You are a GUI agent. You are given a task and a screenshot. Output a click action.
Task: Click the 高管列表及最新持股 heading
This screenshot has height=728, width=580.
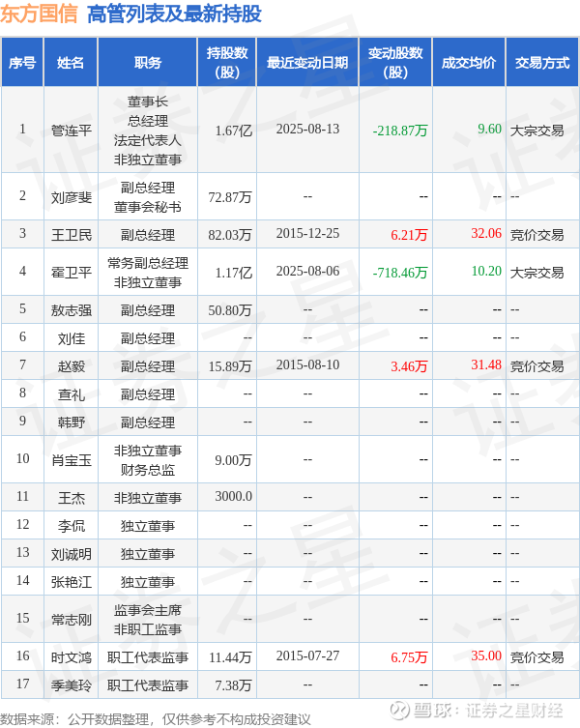point(175,14)
